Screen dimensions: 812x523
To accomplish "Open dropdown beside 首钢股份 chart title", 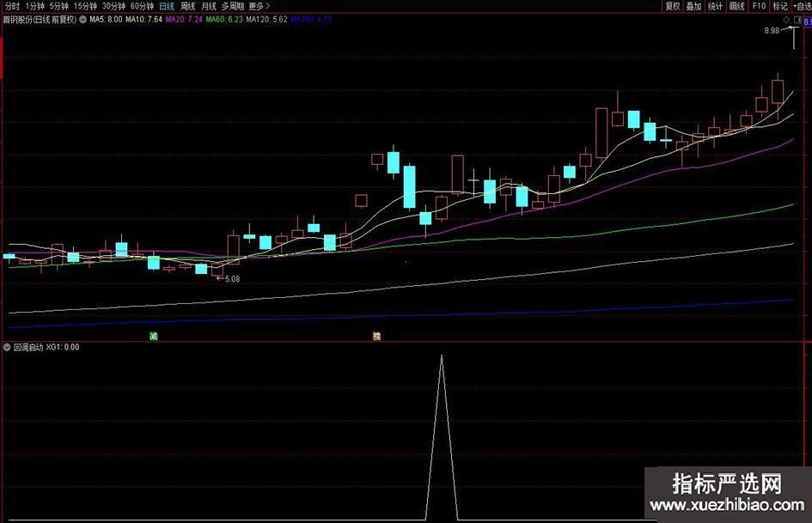I will (82, 20).
